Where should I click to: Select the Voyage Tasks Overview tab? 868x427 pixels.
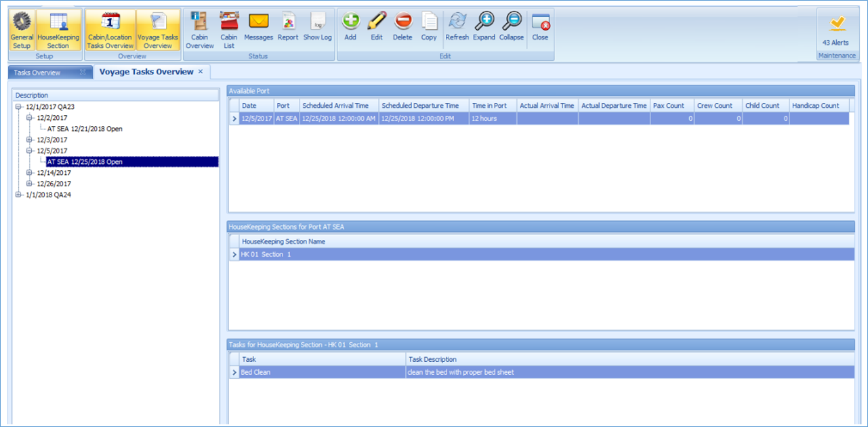tap(144, 70)
